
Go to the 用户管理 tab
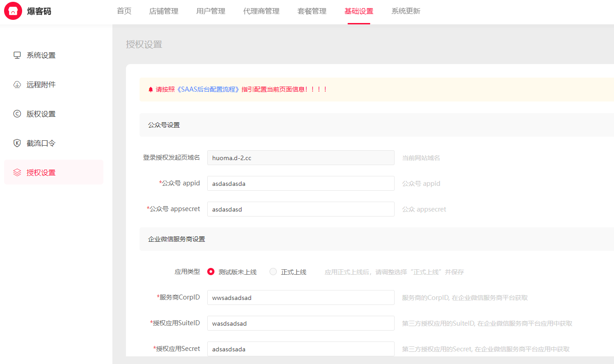211,11
